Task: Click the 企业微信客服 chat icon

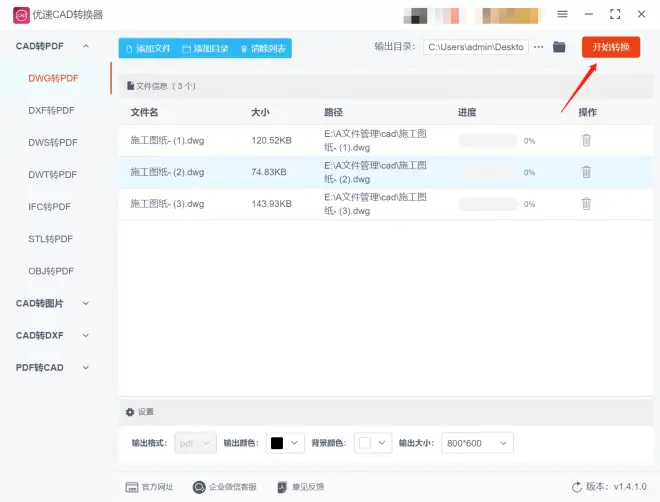Action: tap(199, 487)
